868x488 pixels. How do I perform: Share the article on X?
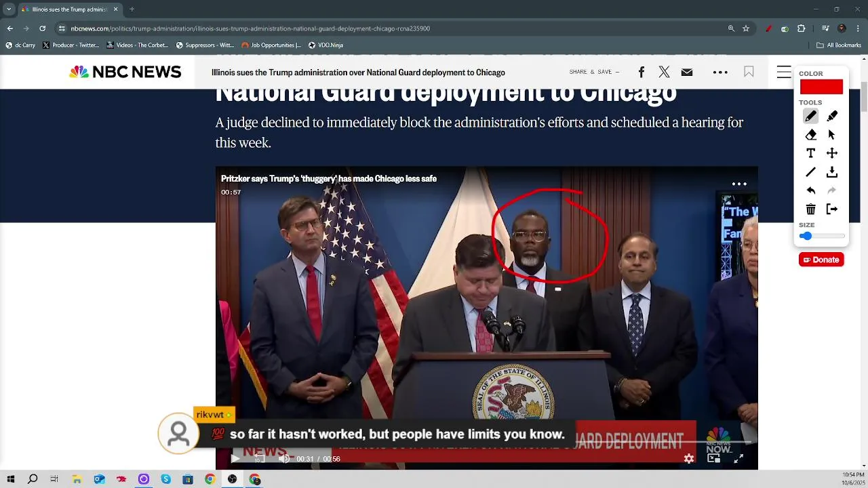point(664,72)
